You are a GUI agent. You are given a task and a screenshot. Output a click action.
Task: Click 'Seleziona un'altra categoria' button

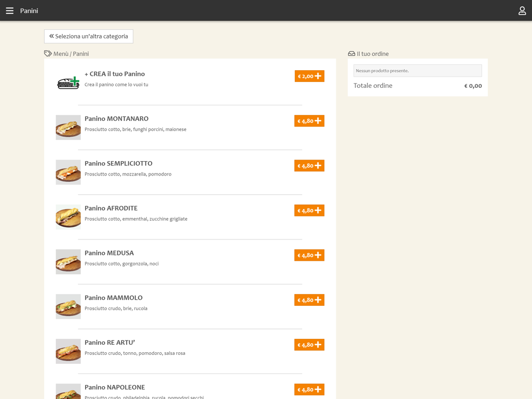tap(89, 36)
